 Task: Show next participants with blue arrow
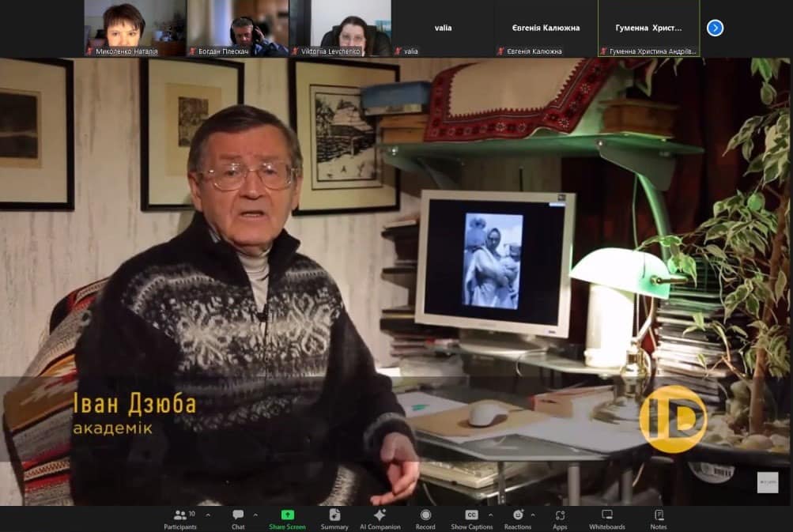click(x=715, y=28)
